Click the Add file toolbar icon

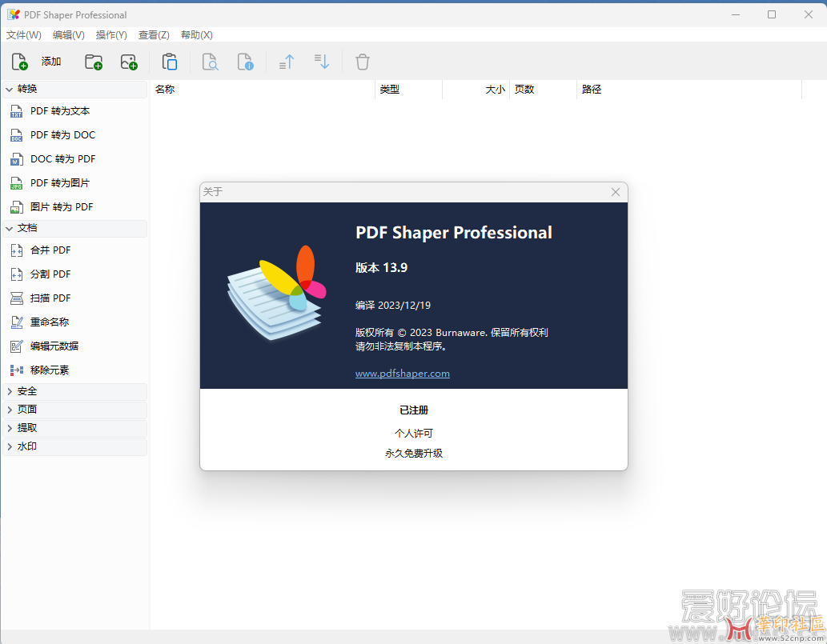pyautogui.click(x=20, y=62)
